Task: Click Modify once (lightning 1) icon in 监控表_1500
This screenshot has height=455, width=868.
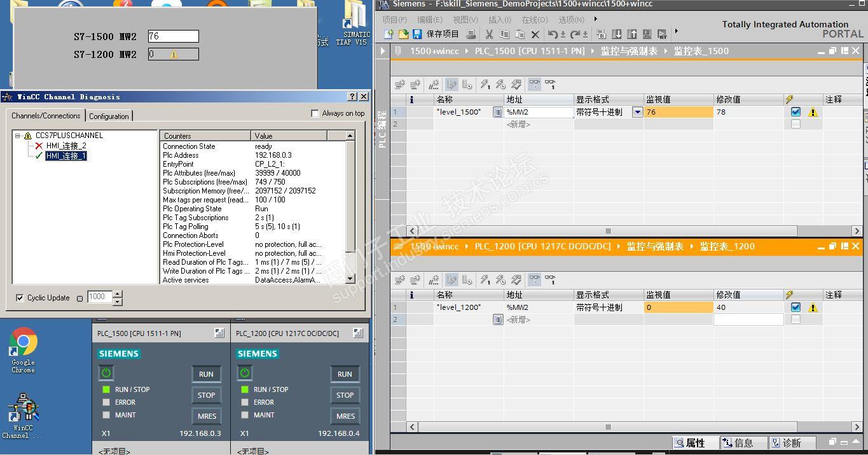Action: [485, 84]
